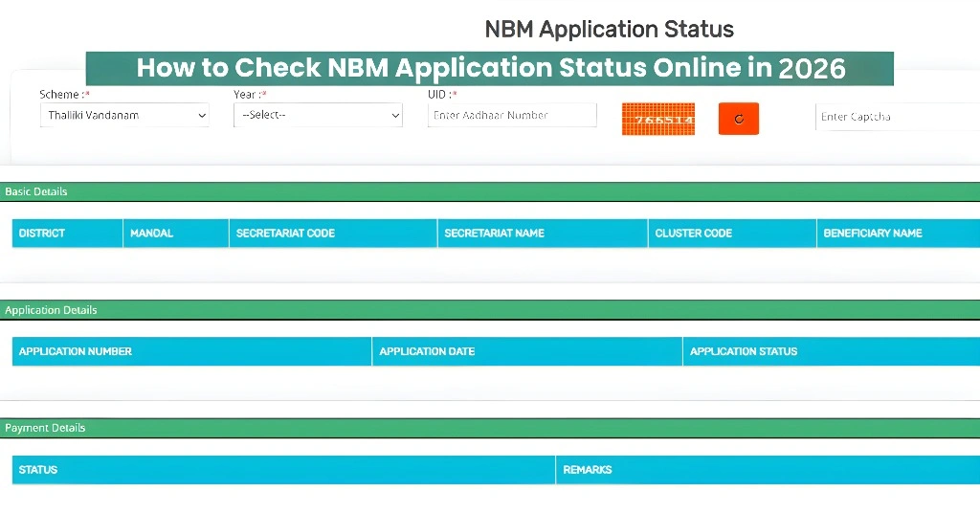
Task: Click the APPLICATION NUMBER column header
Action: [191, 351]
